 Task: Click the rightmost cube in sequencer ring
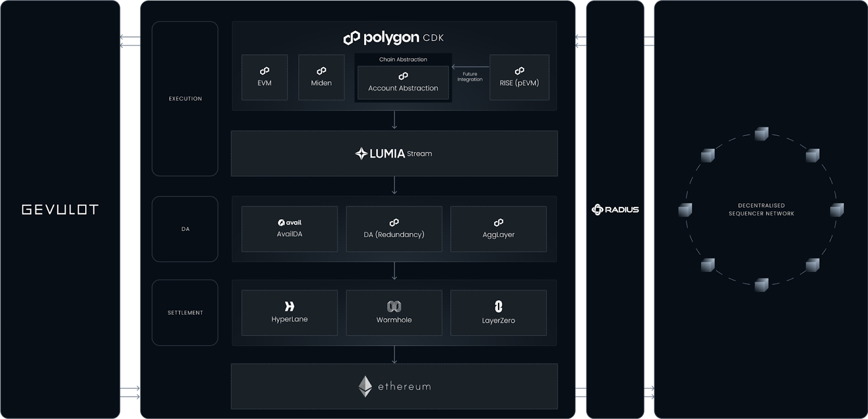click(x=837, y=210)
